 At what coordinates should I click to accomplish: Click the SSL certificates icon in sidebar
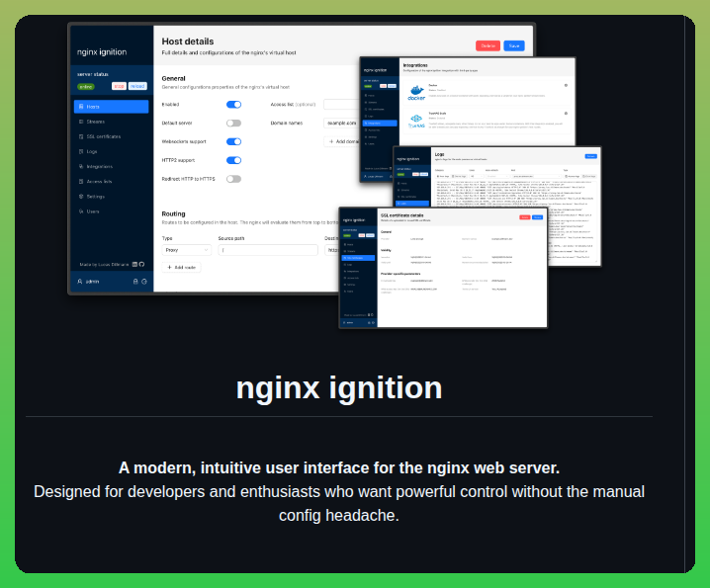pyautogui.click(x=81, y=136)
